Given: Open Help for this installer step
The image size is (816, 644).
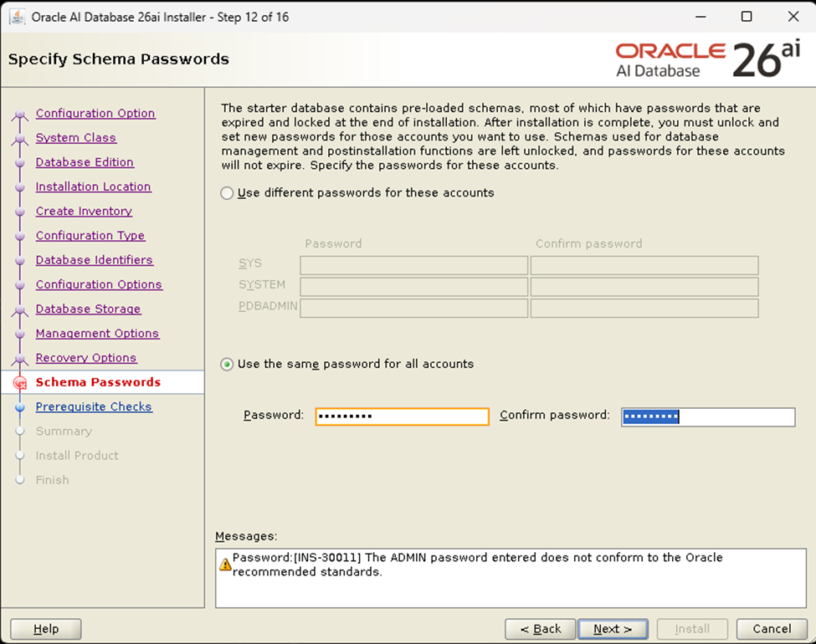Looking at the screenshot, I should tap(46, 629).
